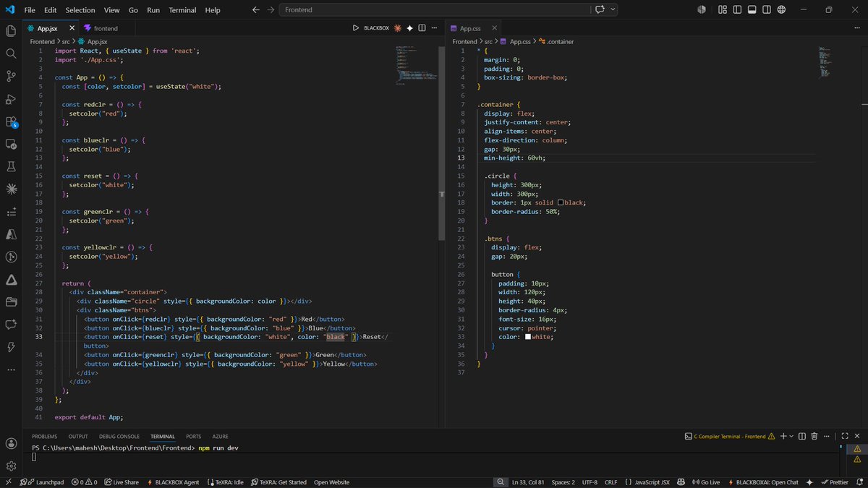The height and width of the screenshot is (488, 868).
Task: Open the Explorer view in activity bar
Action: coord(11,31)
